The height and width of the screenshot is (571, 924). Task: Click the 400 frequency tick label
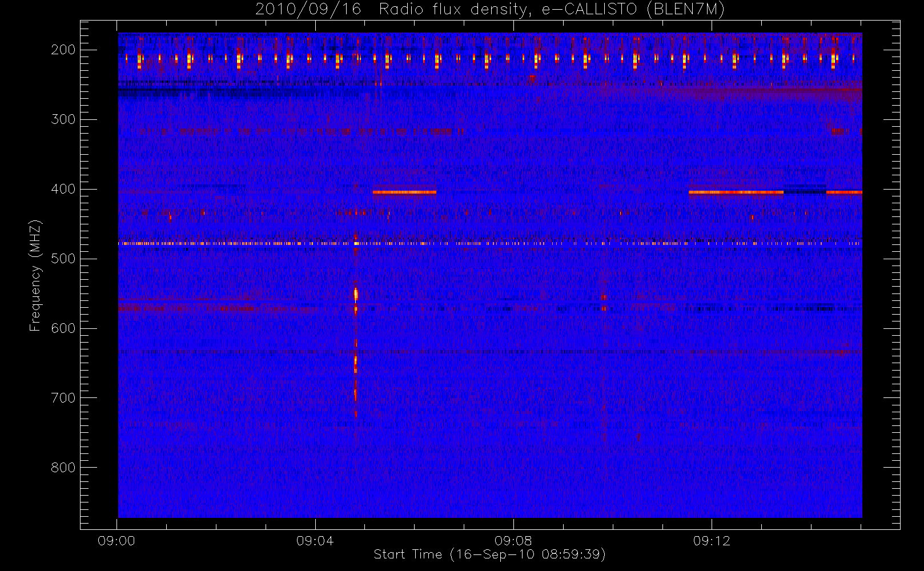click(63, 189)
